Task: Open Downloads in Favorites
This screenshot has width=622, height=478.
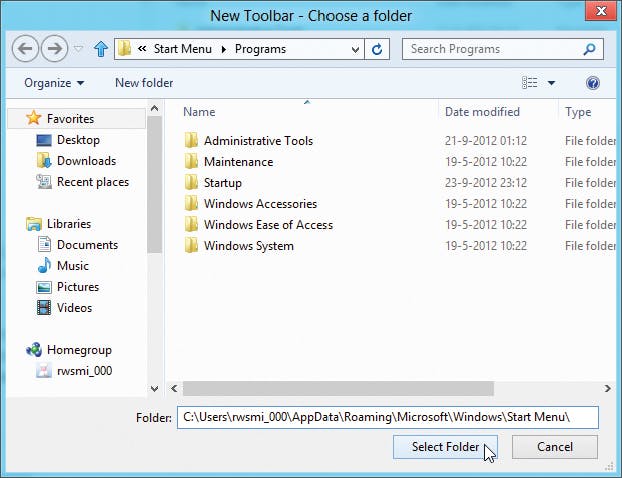Action: [86, 161]
